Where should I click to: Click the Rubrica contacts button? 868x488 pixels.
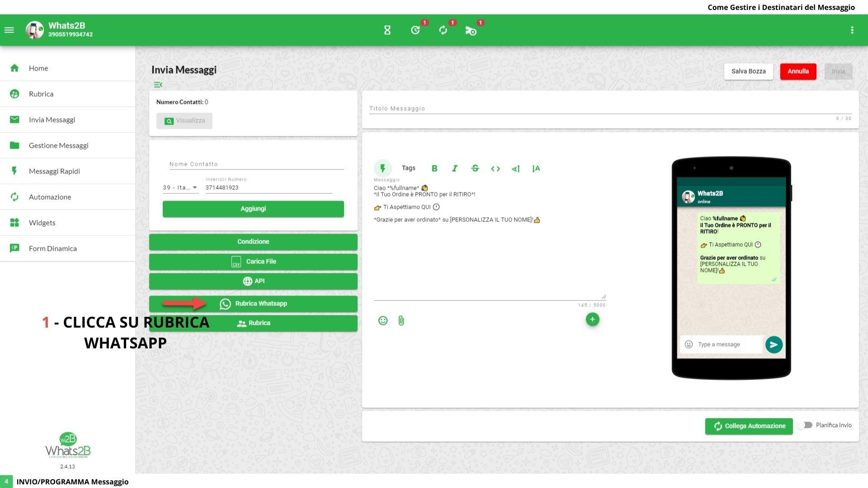click(253, 323)
